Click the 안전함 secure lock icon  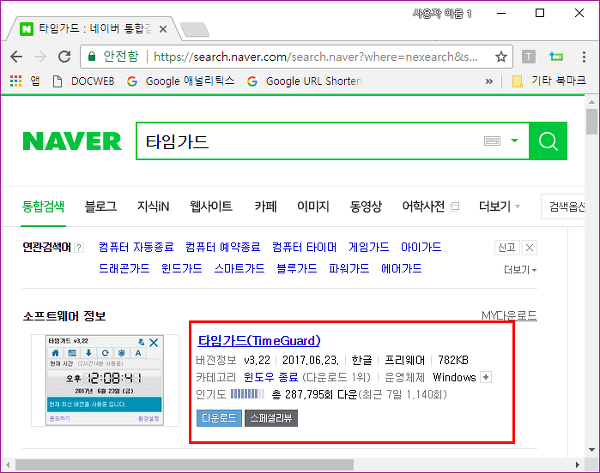pos(91,57)
